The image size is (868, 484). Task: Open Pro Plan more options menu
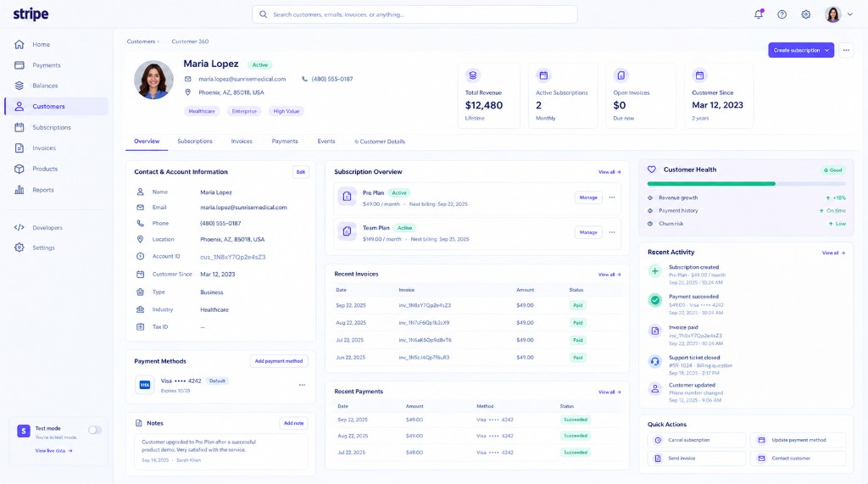(x=612, y=197)
